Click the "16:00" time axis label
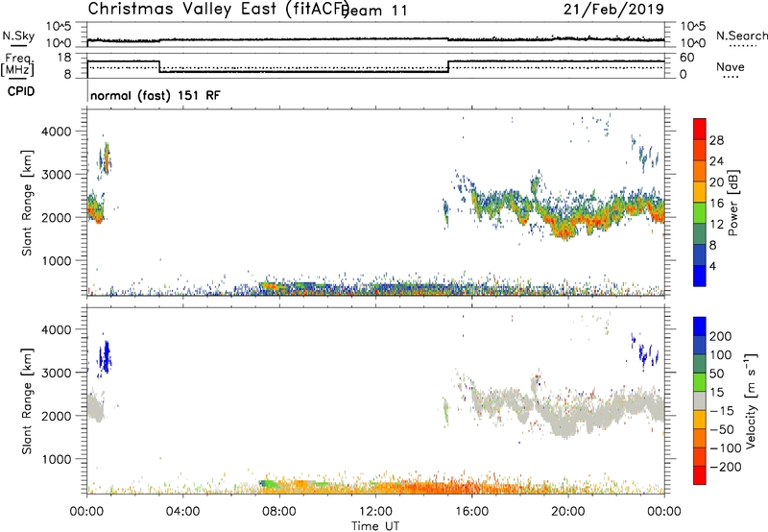The width and height of the screenshot is (768, 532). click(471, 512)
